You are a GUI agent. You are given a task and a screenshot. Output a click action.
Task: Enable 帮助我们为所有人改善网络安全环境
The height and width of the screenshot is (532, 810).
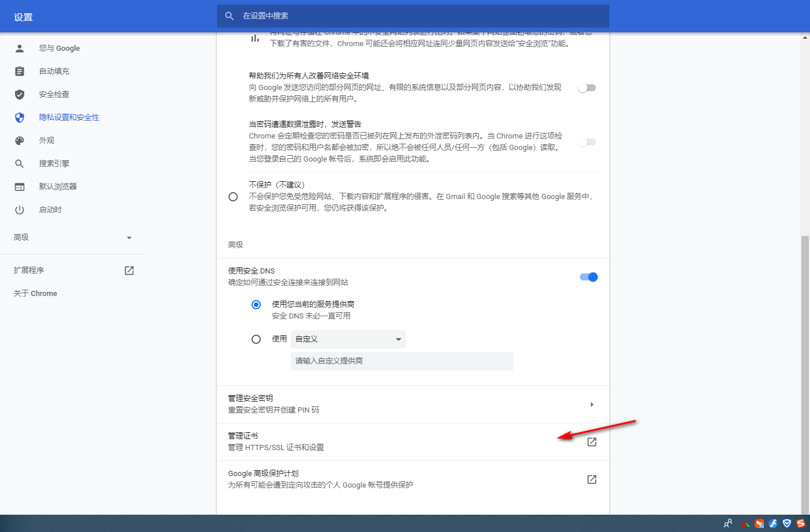click(587, 87)
